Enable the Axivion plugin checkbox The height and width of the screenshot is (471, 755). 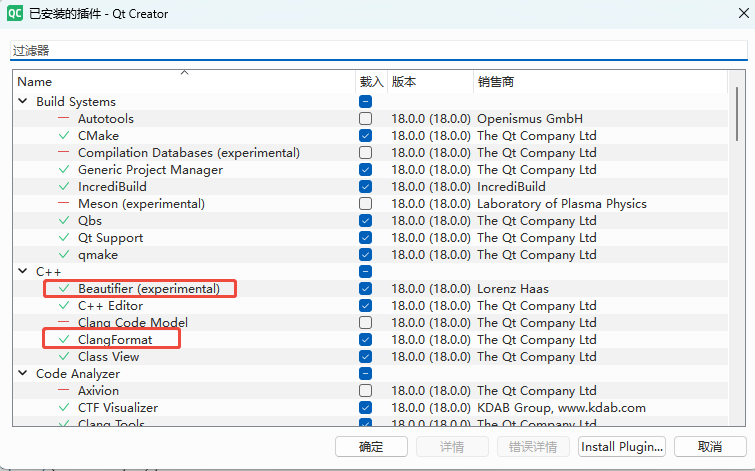pos(365,391)
